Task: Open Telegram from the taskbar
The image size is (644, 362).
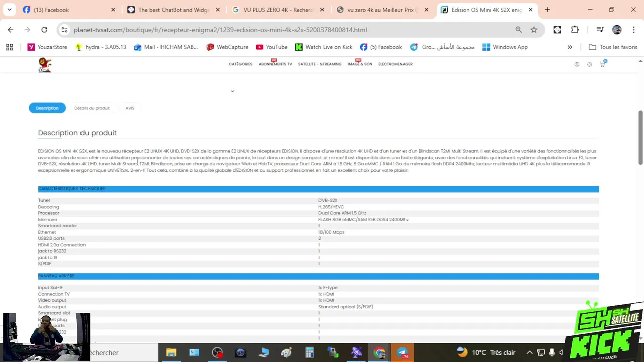Action: 403,353
